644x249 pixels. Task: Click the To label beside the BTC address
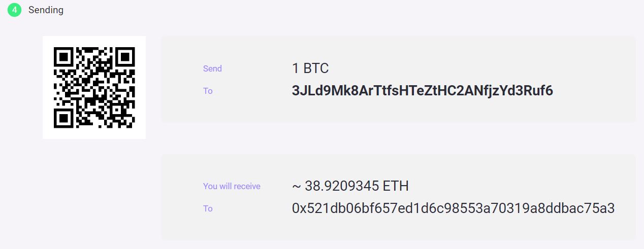[x=208, y=91]
